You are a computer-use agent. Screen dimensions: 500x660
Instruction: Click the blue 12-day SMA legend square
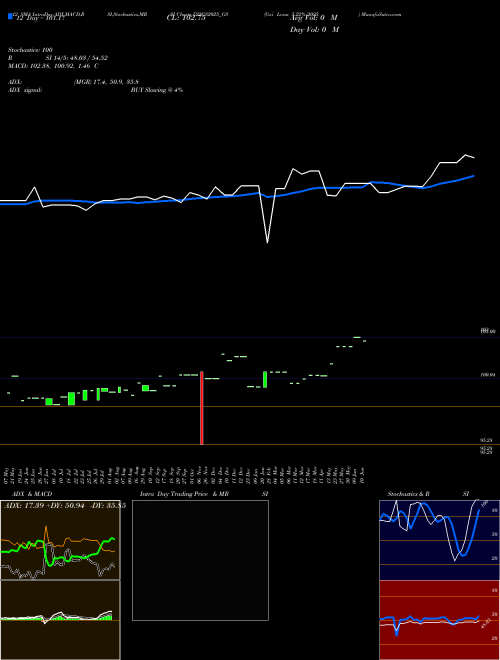point(10,16)
